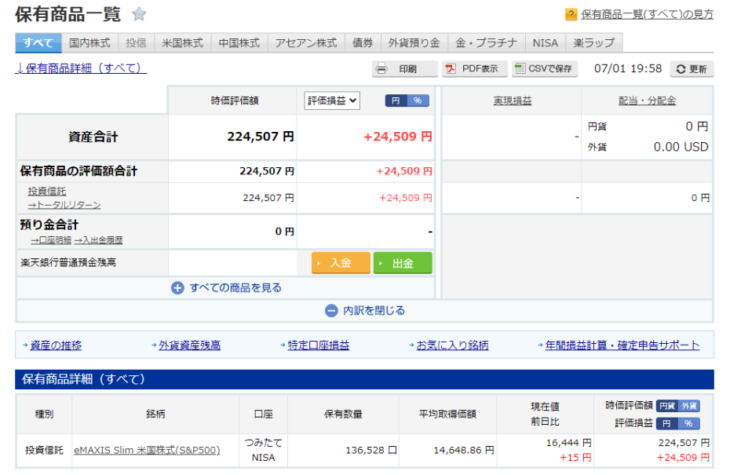Switch to the NISA tab
Viewport: 730px width, 475px height.
(x=544, y=43)
